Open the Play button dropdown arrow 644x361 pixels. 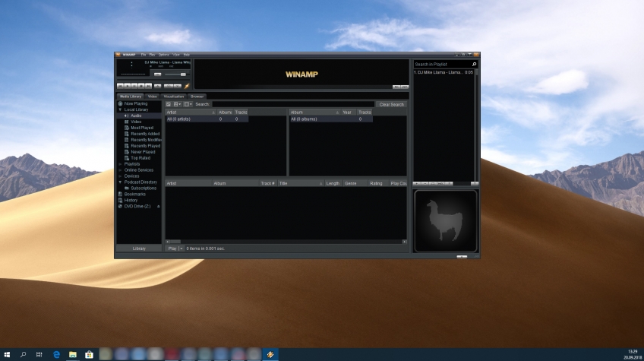pyautogui.click(x=182, y=249)
